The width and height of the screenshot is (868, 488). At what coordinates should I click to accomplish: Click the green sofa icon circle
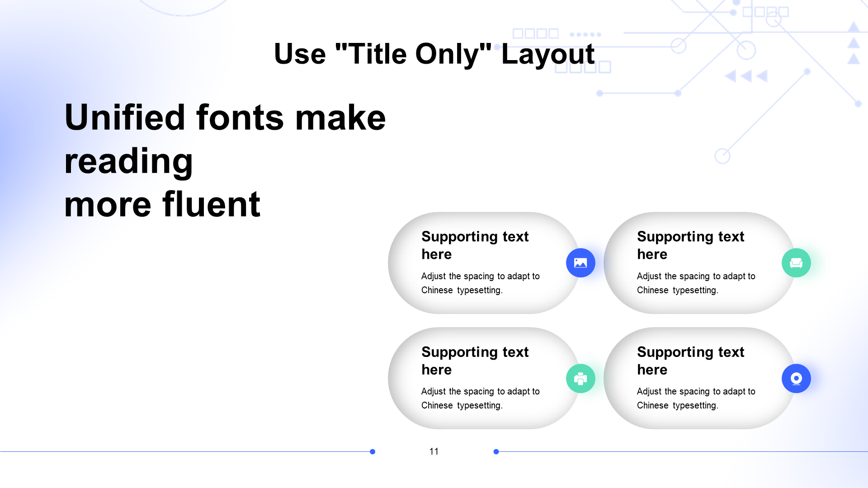(796, 263)
